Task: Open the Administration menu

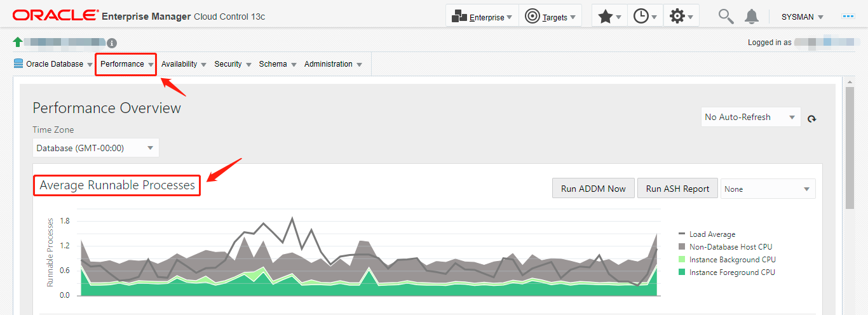Action: click(x=333, y=64)
